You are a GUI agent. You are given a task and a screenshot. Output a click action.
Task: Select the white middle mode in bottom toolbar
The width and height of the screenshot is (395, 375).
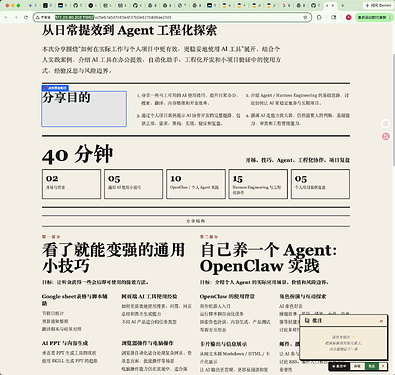click(357, 366)
